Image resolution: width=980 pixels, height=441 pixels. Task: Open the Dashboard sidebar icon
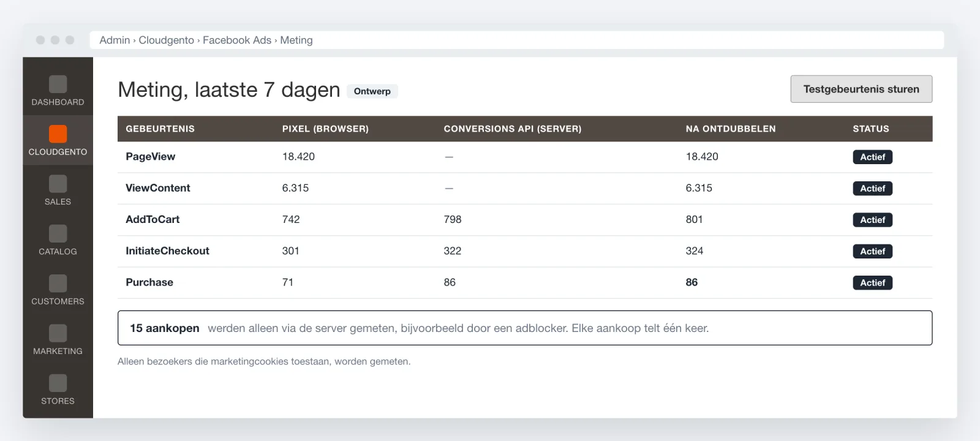click(58, 84)
